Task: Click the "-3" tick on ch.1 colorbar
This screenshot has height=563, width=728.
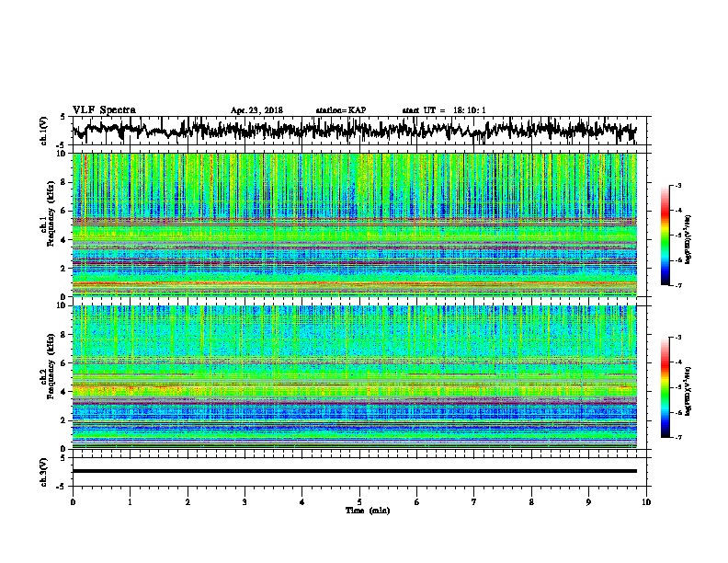Action: [677, 185]
